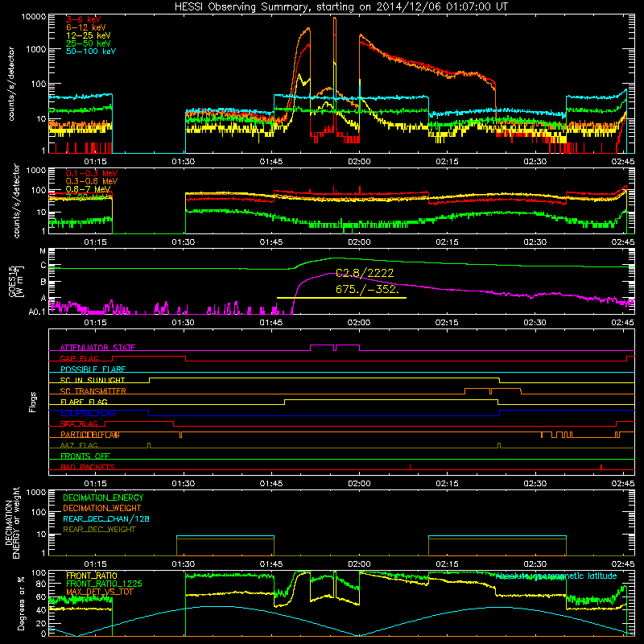Select the 3-6 keV legend label
This screenshot has width=644, height=644.
point(84,19)
